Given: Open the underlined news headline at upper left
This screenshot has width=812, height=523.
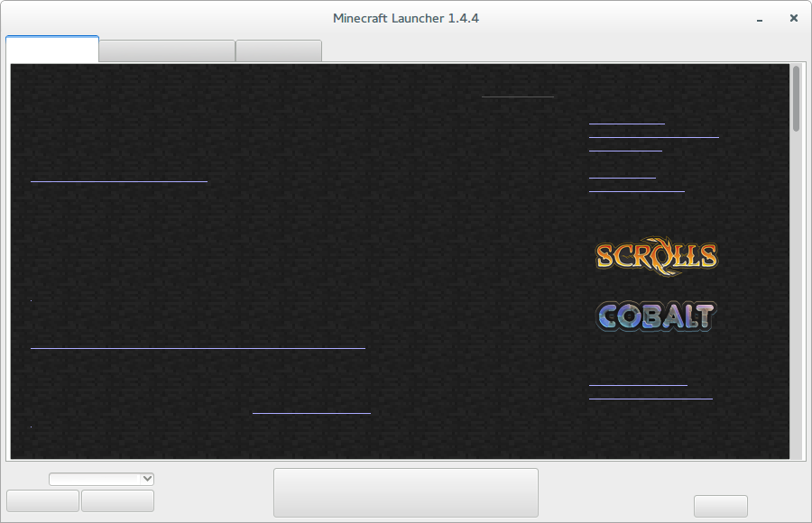Looking at the screenshot, I should click(x=119, y=180).
